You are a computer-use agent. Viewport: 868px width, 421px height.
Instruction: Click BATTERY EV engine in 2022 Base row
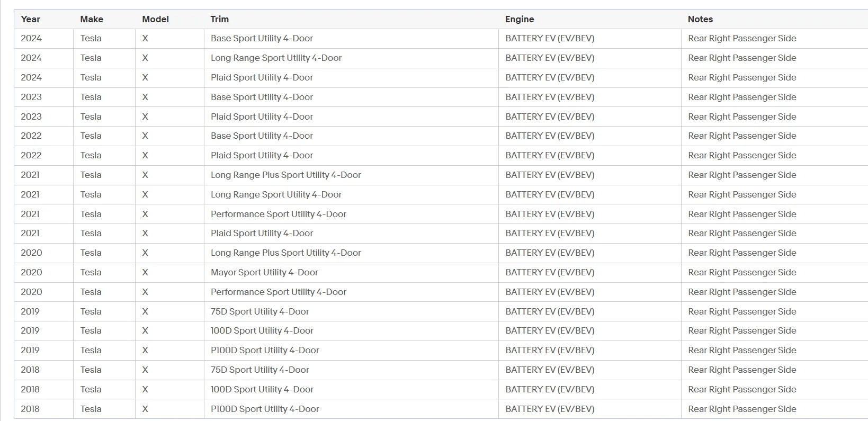[x=550, y=136]
